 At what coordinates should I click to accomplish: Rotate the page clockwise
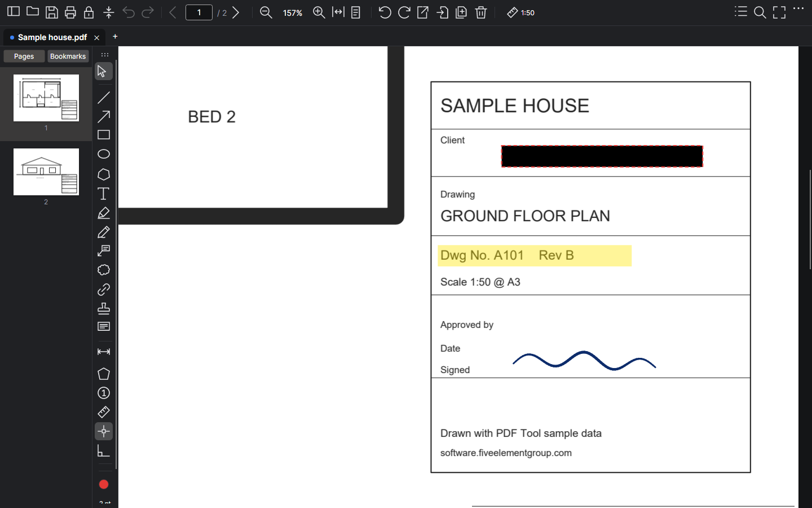click(404, 12)
